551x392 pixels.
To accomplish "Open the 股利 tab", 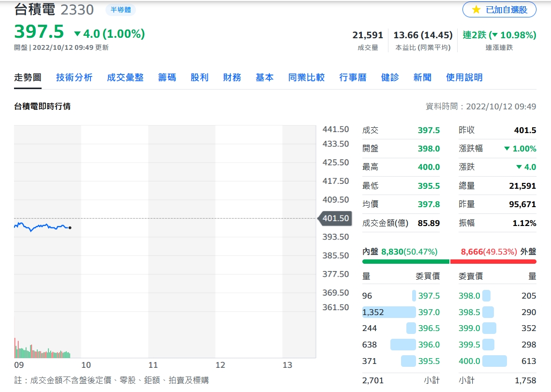I will point(200,77).
